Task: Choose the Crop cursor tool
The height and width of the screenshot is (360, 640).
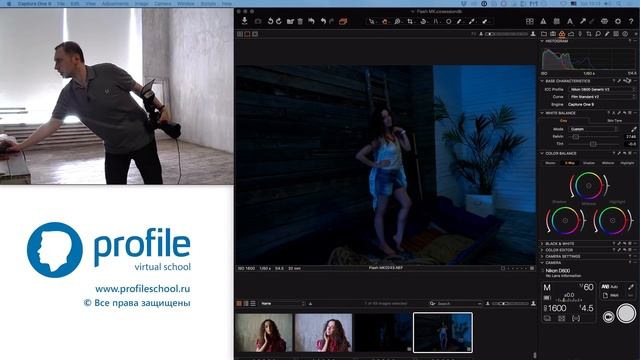Action: 410,21
